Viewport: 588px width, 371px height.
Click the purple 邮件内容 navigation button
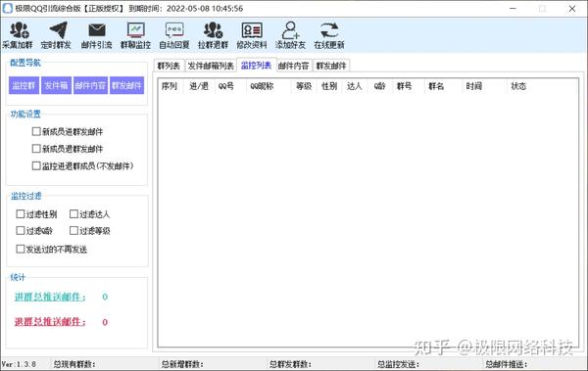point(90,85)
